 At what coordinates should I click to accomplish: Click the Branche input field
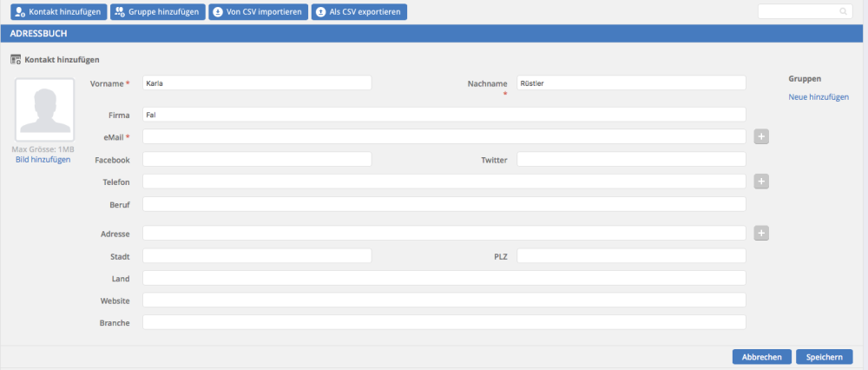(x=444, y=322)
